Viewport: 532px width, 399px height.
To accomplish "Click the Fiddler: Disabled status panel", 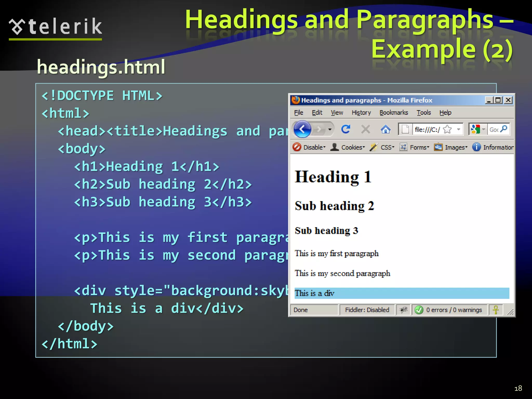I will coord(367,310).
